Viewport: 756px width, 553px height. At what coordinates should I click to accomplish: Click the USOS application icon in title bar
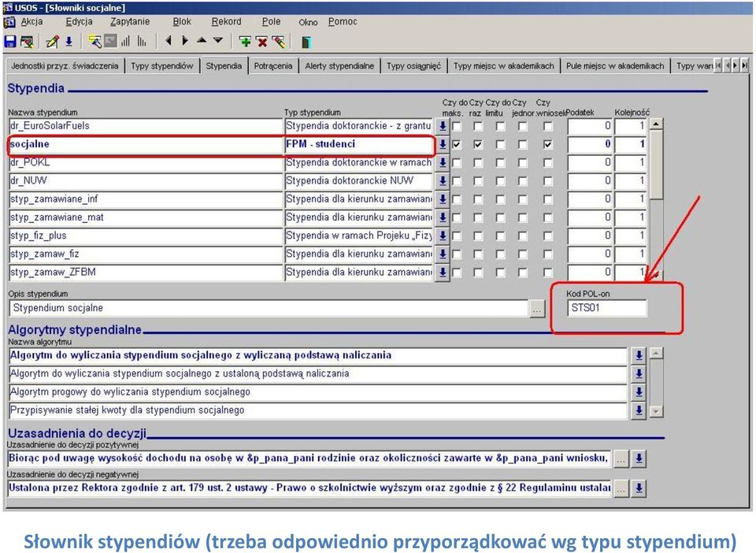tap(7, 8)
